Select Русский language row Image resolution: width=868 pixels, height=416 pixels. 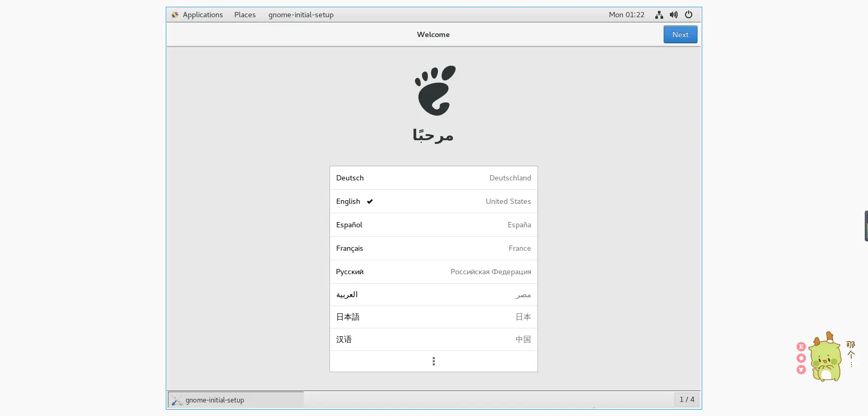tap(434, 272)
